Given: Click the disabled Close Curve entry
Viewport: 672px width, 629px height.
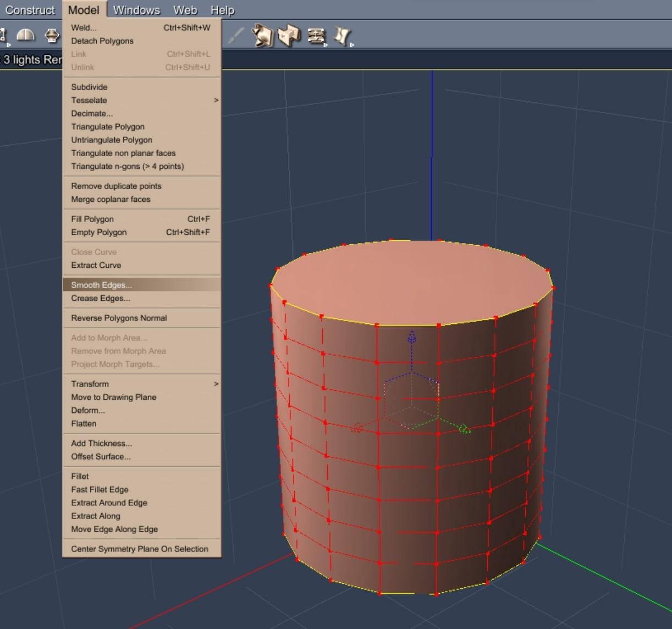Looking at the screenshot, I should click(x=142, y=252).
